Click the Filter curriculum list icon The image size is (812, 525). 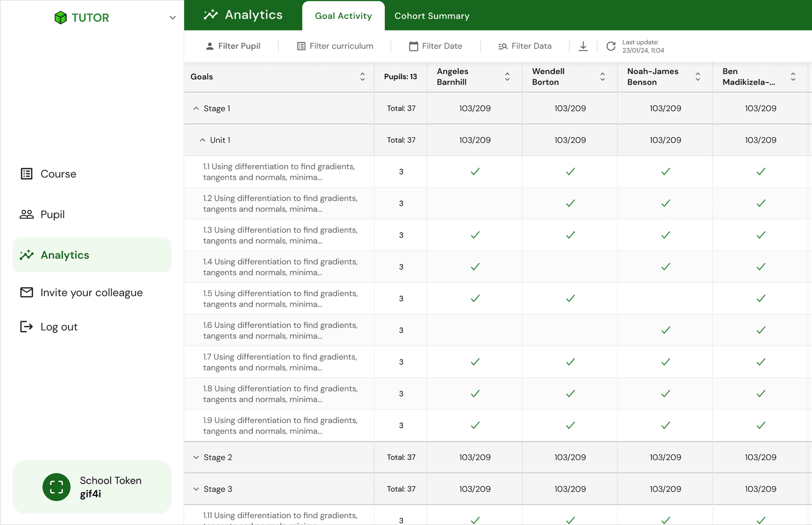click(x=301, y=46)
